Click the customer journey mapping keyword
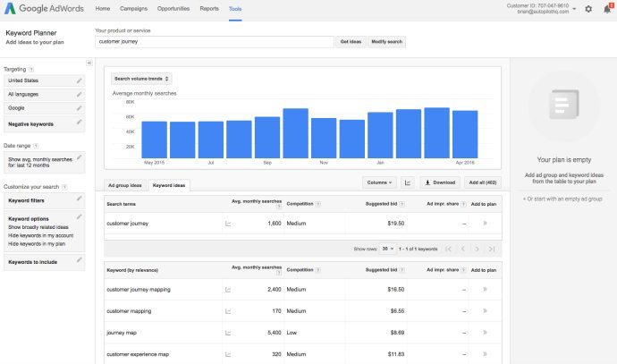This screenshot has height=364, width=617. pyautogui.click(x=139, y=290)
